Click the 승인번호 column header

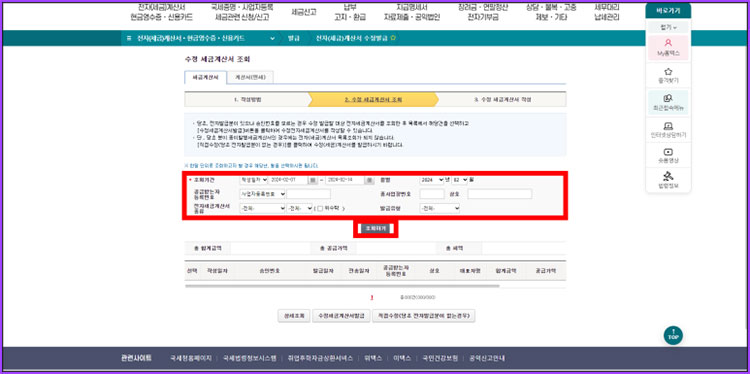[x=269, y=271]
